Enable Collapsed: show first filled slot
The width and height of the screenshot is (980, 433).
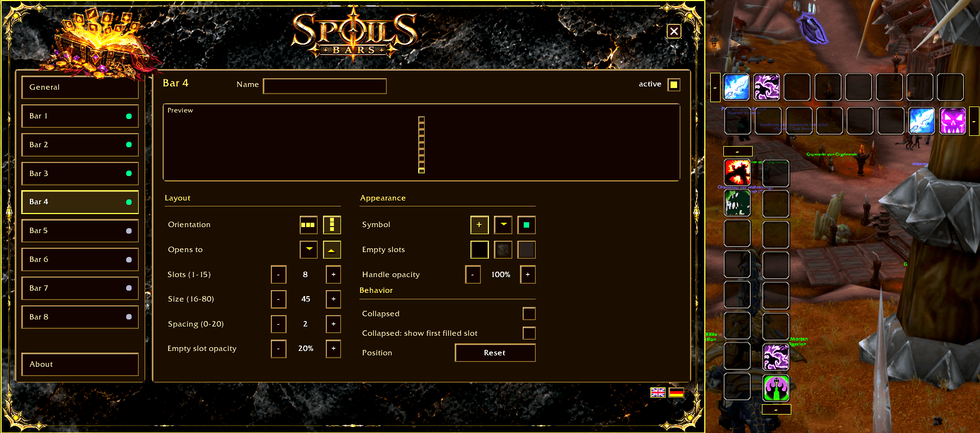click(x=529, y=333)
